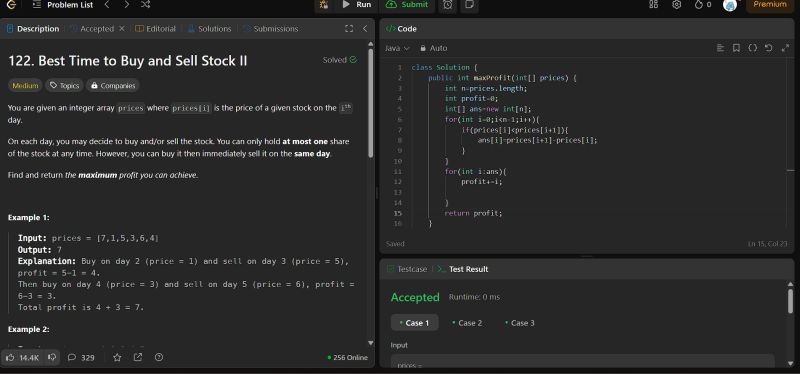This screenshot has width=800, height=374.
Task: Click the Code panel header tab
Action: pyautogui.click(x=401, y=29)
